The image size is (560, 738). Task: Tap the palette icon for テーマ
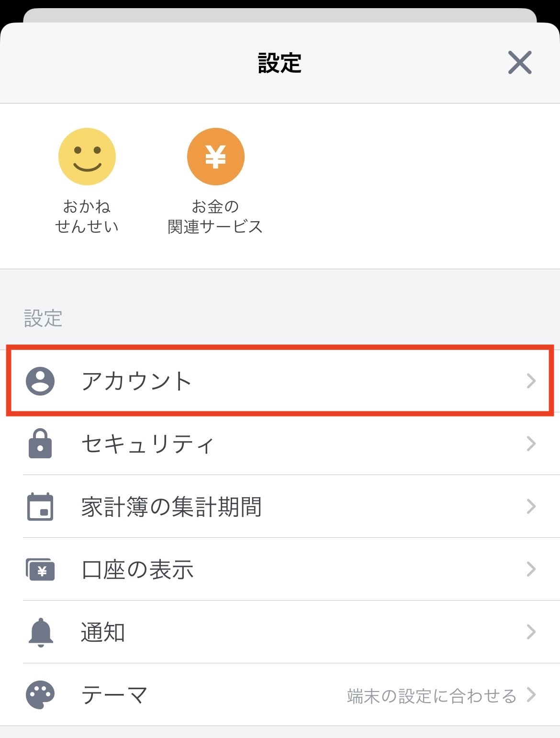(40, 695)
